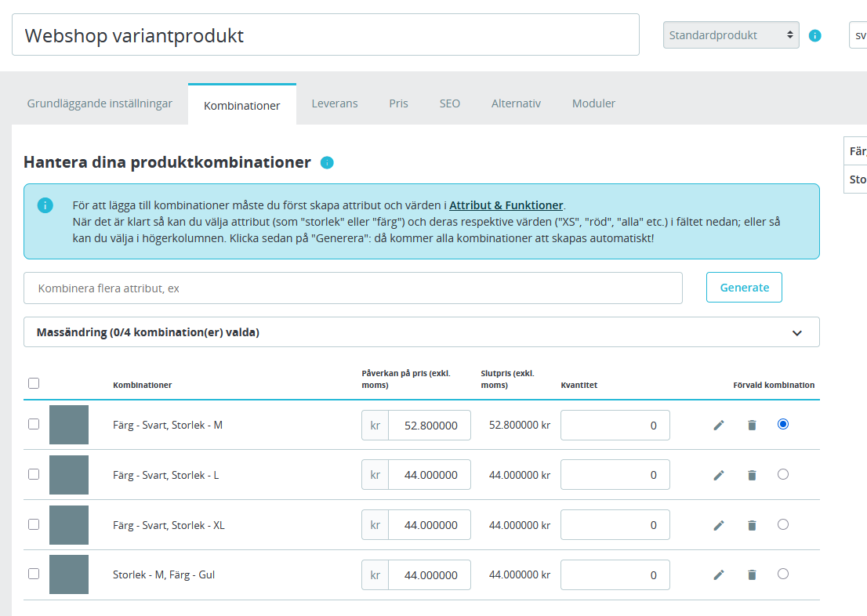Edit the Storlek M, Färg Gul combination
This screenshot has width=867, height=616.
[719, 575]
